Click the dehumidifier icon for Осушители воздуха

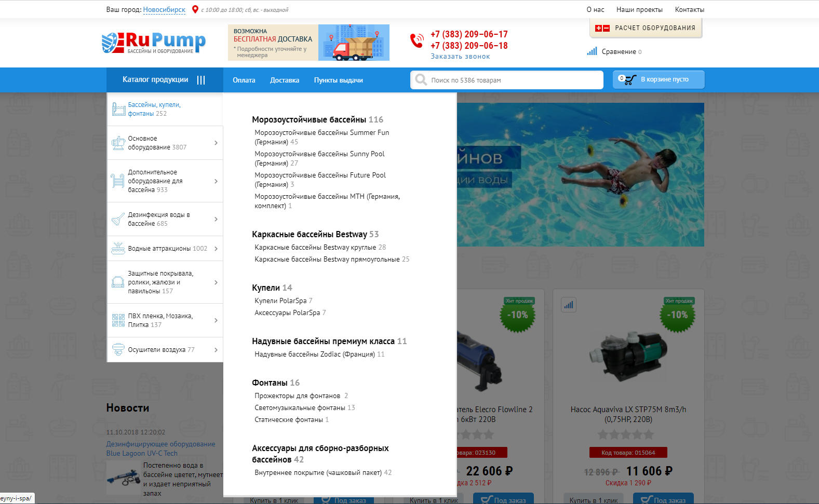click(118, 349)
